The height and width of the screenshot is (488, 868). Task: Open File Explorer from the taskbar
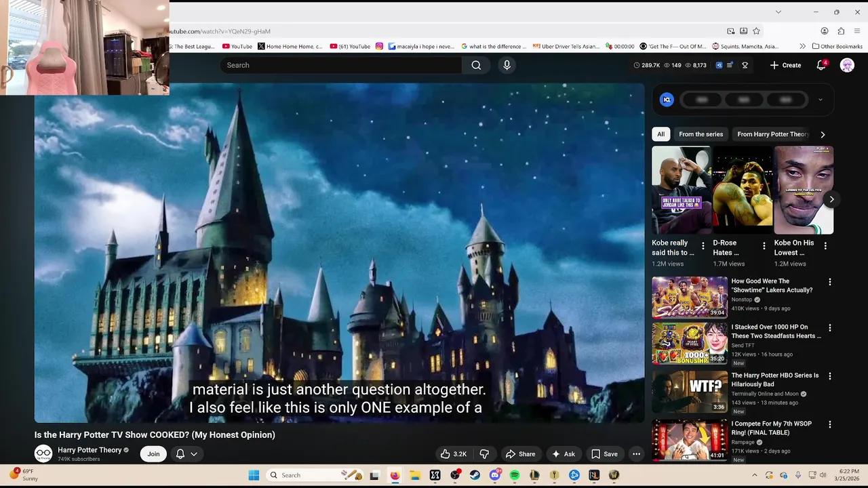(x=415, y=475)
